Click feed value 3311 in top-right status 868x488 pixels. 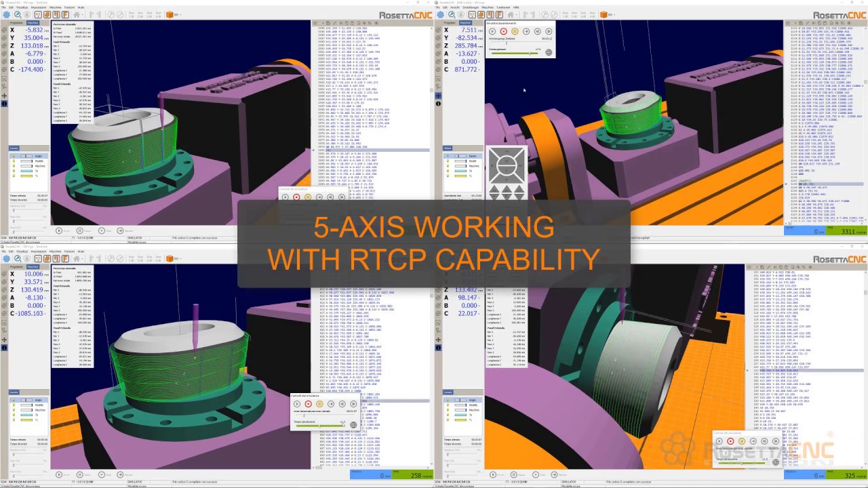(x=848, y=231)
